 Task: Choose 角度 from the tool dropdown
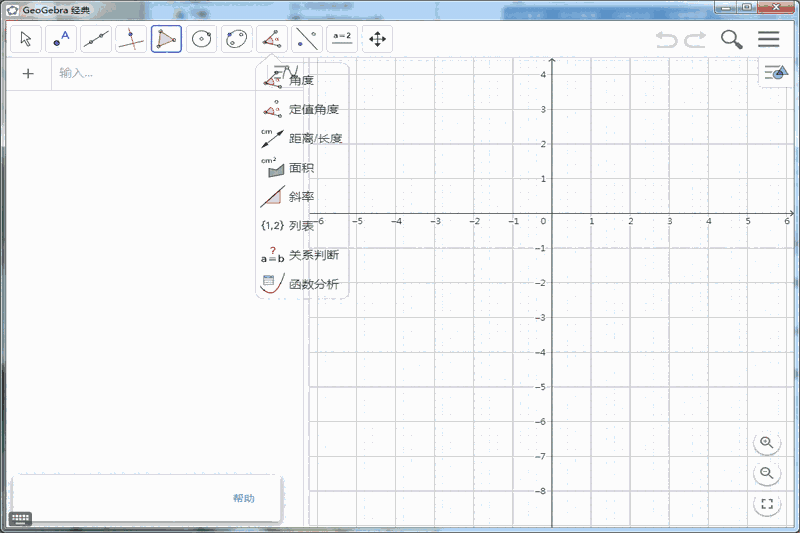(x=302, y=80)
